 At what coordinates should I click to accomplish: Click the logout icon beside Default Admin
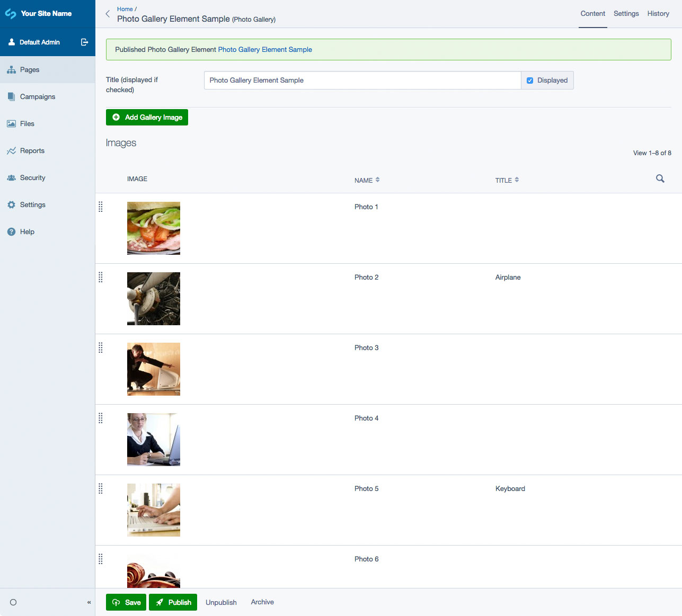[x=84, y=42]
